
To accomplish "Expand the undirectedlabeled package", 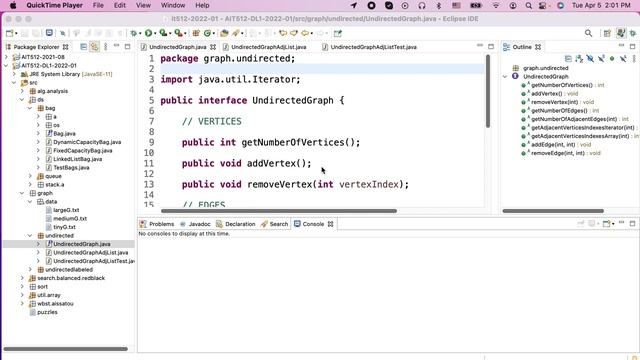I will pyautogui.click(x=31, y=270).
